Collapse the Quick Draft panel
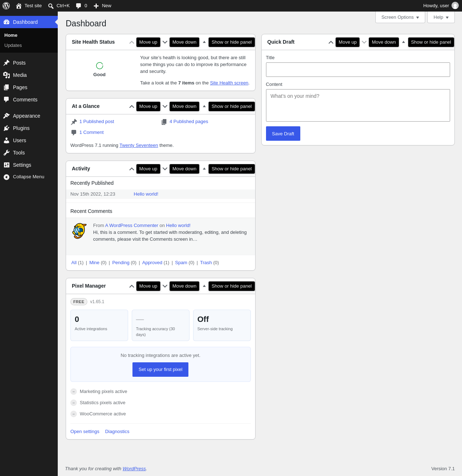 404,42
